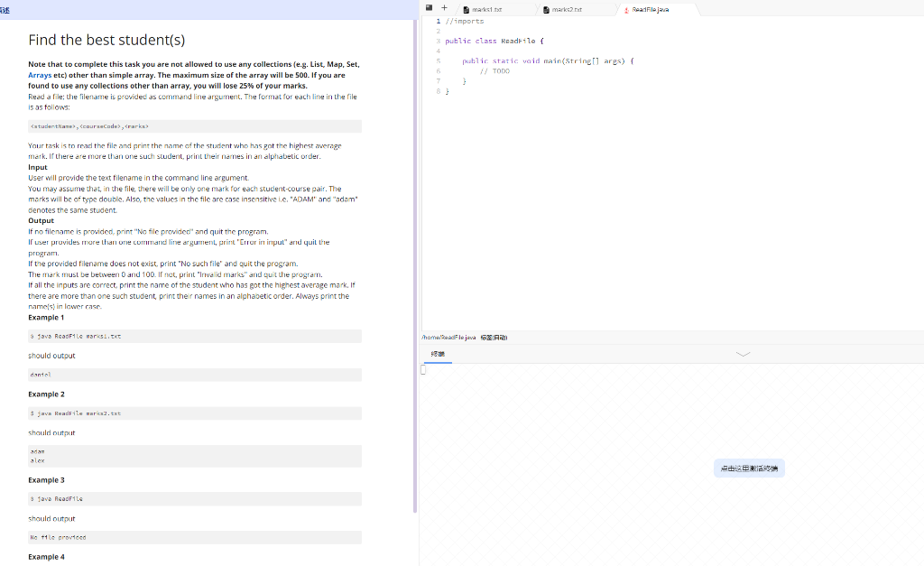Click the /home/ReadFile.java path in status bar
Screen dimensions: 924x566
[x=448, y=338]
